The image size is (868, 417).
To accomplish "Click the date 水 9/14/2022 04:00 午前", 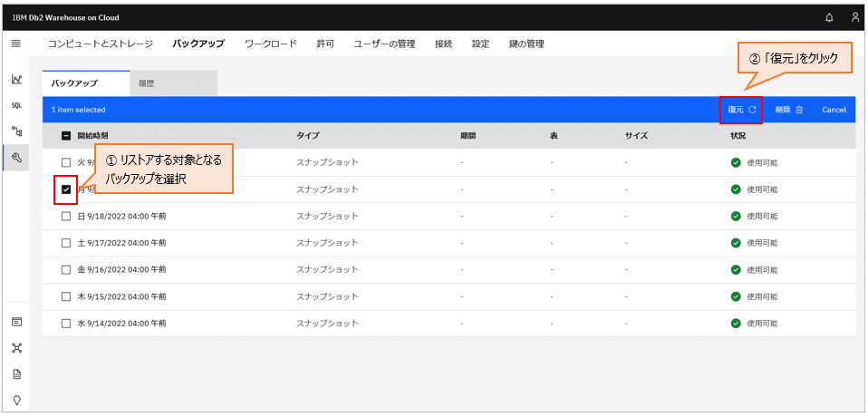I will 121,323.
